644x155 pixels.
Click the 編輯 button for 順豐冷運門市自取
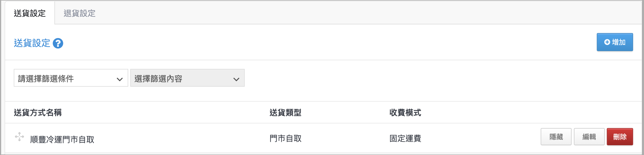pyautogui.click(x=589, y=137)
